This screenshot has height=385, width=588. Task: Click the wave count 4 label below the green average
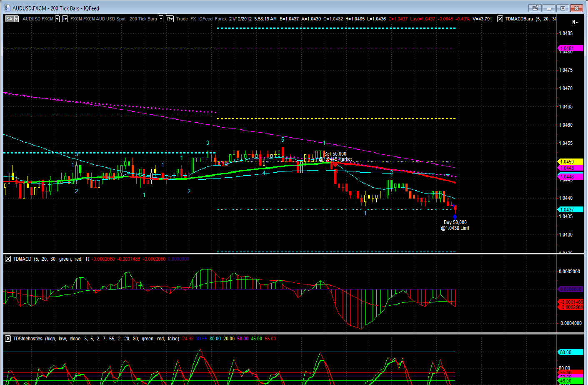(264, 173)
